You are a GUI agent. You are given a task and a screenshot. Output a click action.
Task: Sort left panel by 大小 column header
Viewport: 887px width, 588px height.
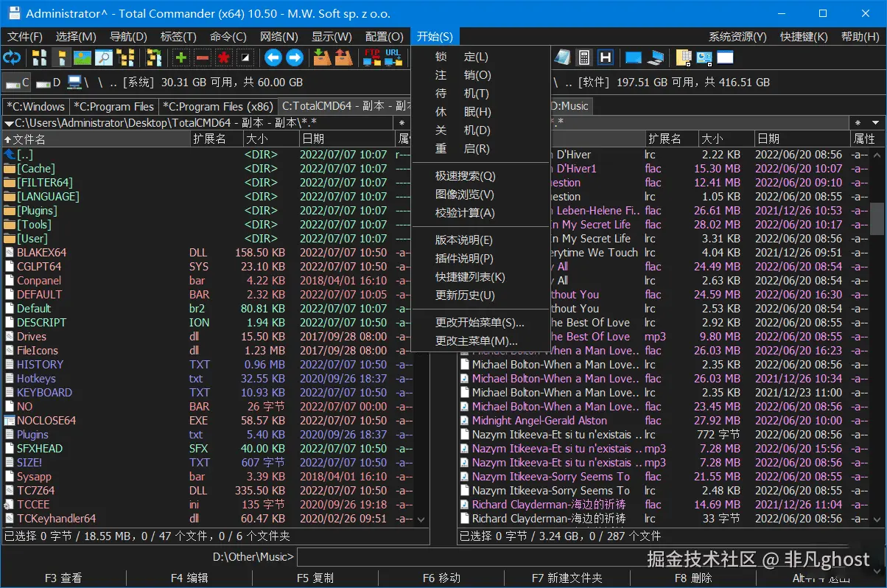(270, 139)
